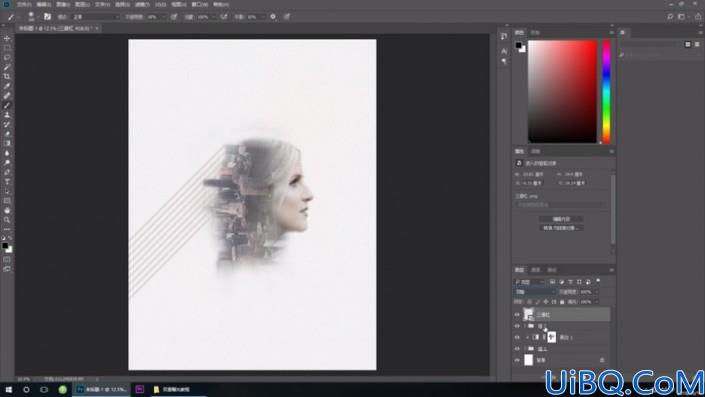Change screen mode at the toolbox bottom

click(7, 269)
